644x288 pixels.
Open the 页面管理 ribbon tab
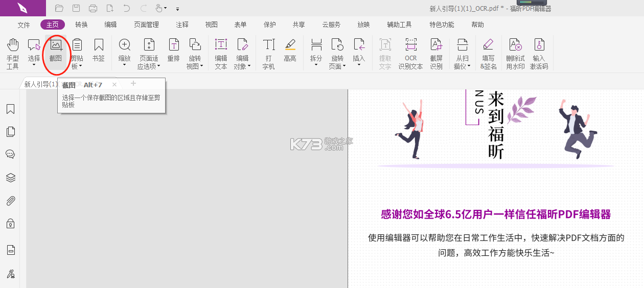[146, 25]
